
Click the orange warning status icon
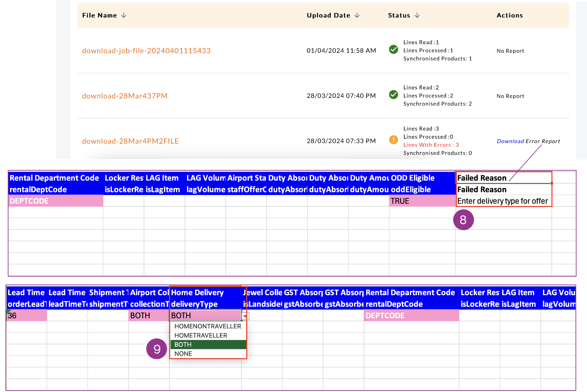393,140
